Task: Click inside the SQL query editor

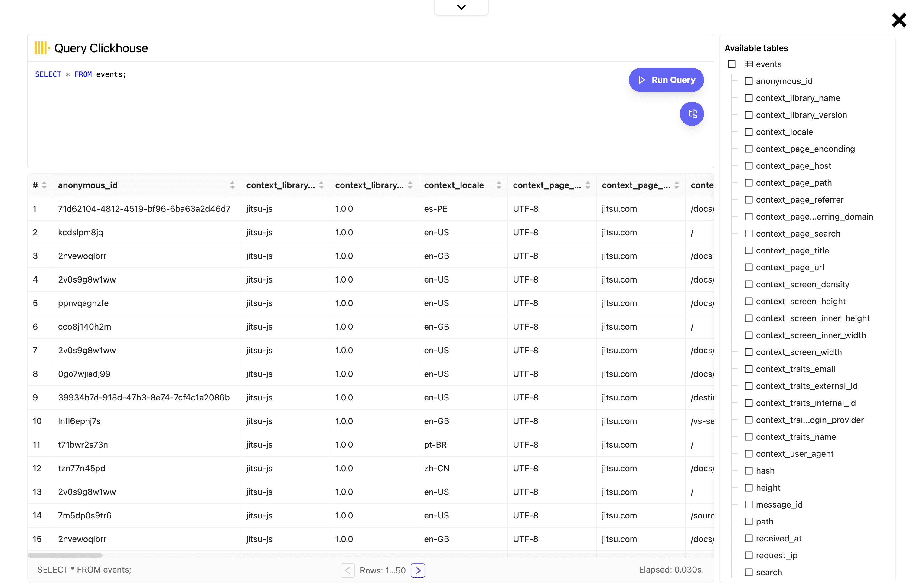Action: [x=307, y=115]
